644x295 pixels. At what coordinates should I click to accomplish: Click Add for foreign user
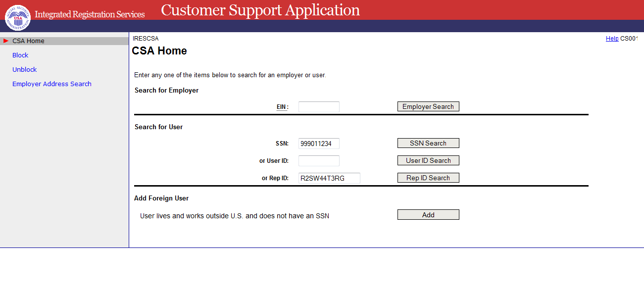pos(428,215)
